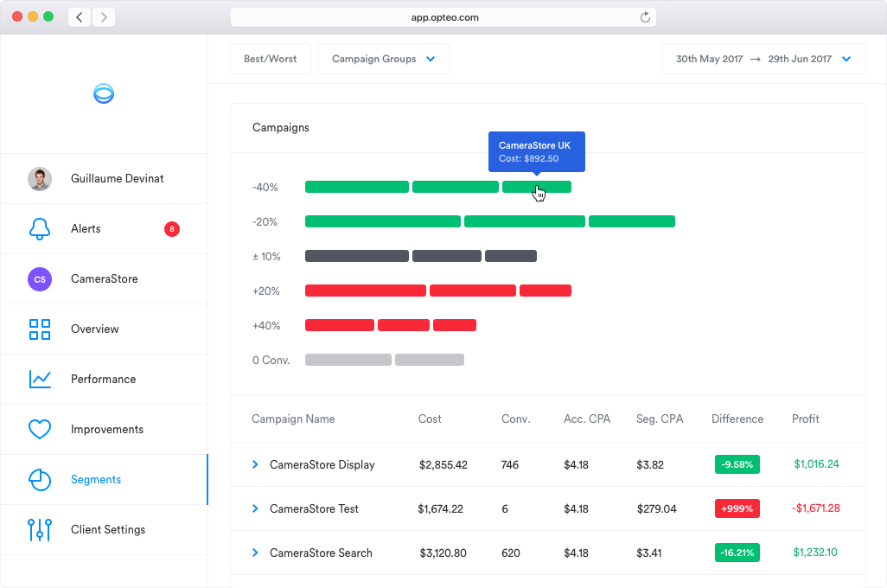Select the Alerts menu item

click(x=104, y=228)
